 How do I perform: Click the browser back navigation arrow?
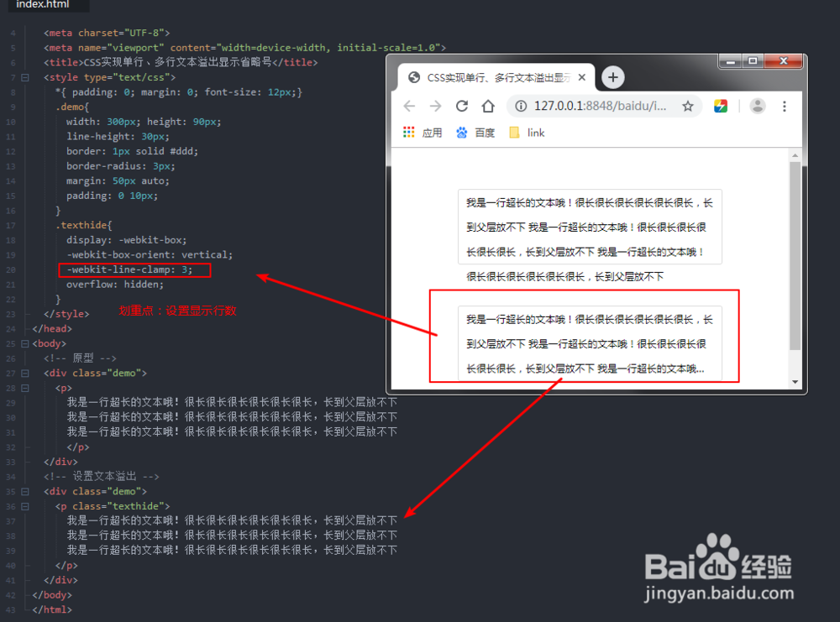coord(409,106)
